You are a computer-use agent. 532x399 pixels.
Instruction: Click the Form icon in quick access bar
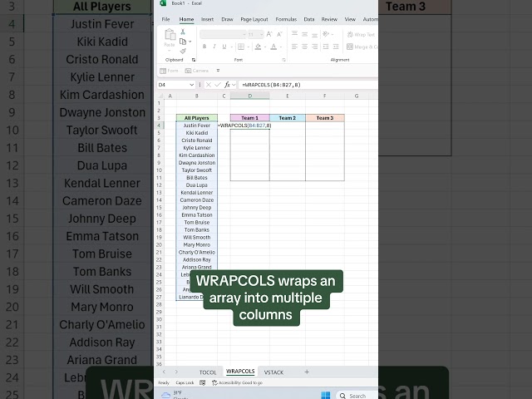click(163, 71)
